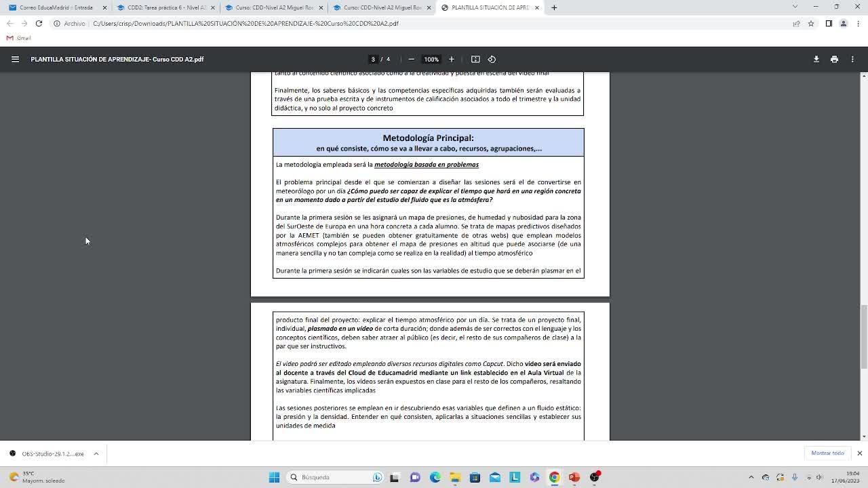Open Task View on the taskbar
Viewport: 868px width, 488px height.
(395, 477)
